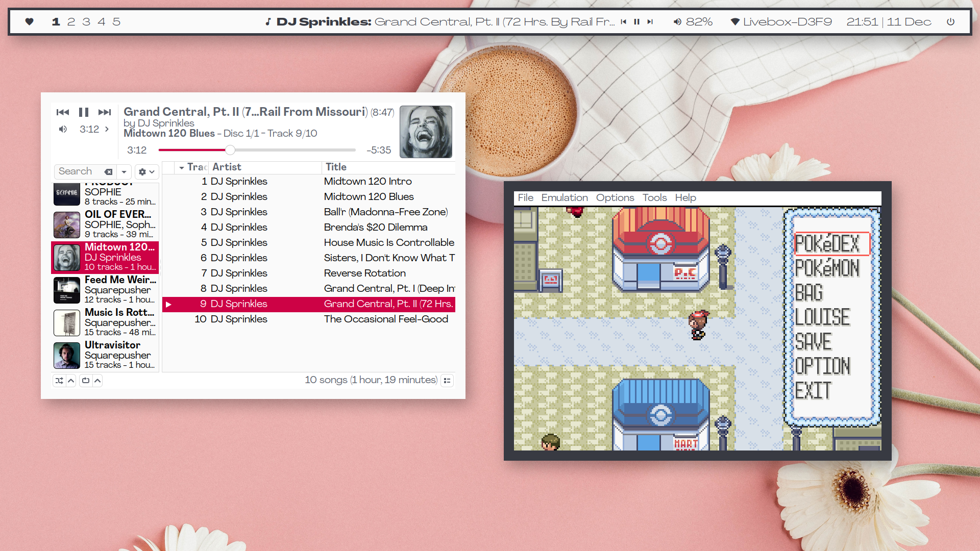Click the power icon in top bar
980x551 pixels.
[x=950, y=22]
